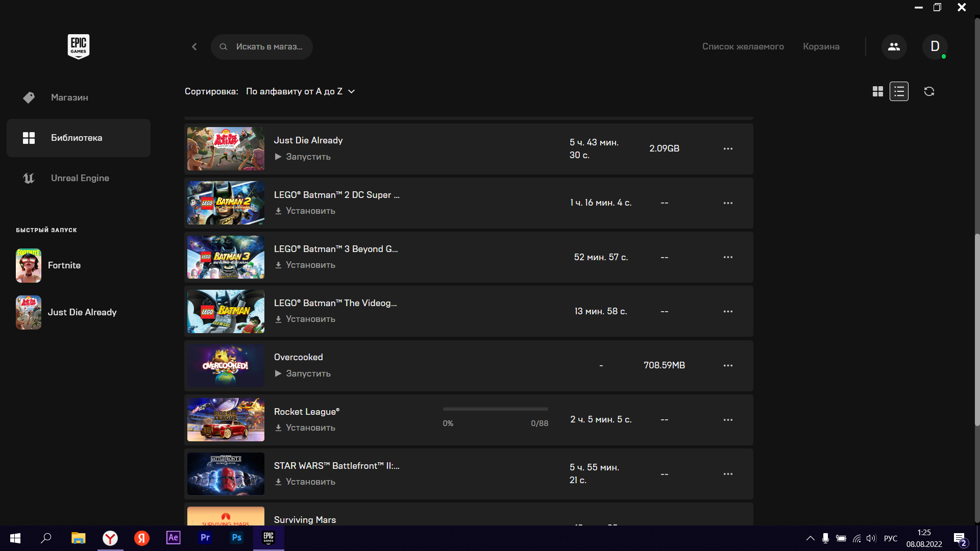The width and height of the screenshot is (980, 551).
Task: Install LEGO Batman The Videogame
Action: tap(305, 319)
